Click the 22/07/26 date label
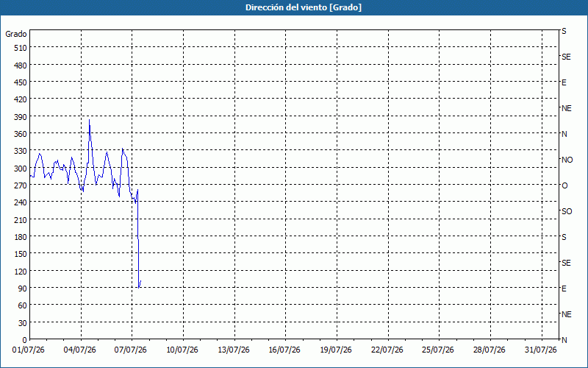The width and height of the screenshot is (588, 368). [x=387, y=350]
